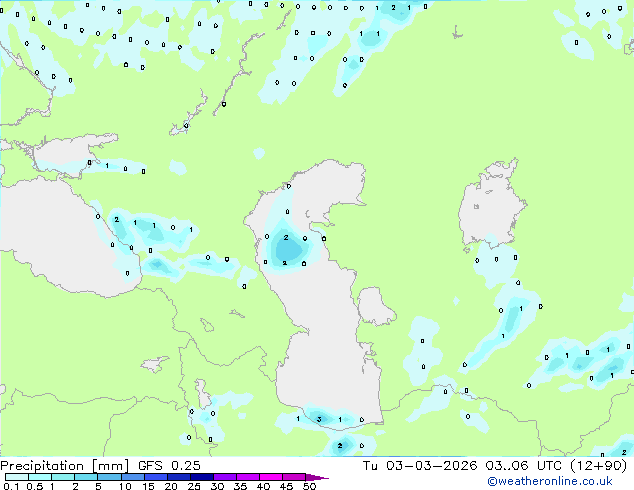
Task: Click the legend label "25"
Action: (x=194, y=486)
